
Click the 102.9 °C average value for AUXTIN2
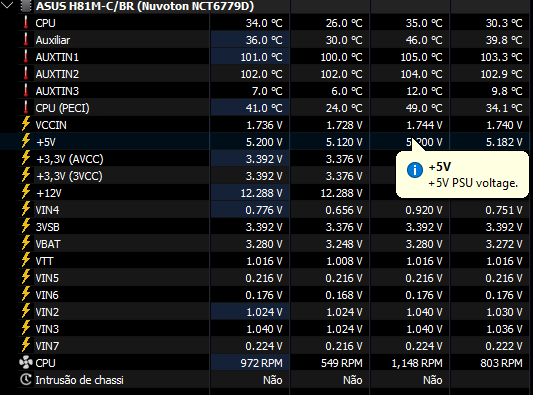point(501,74)
